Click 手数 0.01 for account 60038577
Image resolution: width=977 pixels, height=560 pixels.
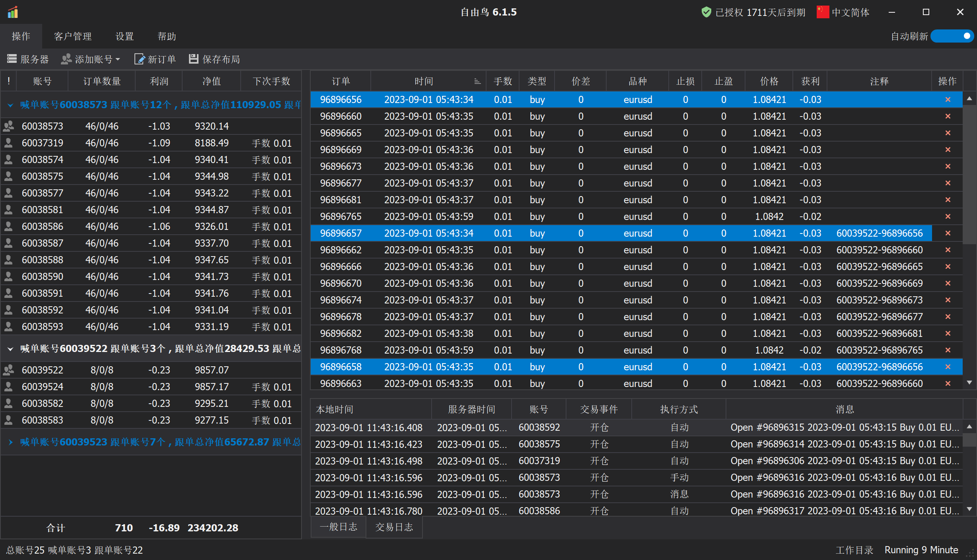point(272,193)
